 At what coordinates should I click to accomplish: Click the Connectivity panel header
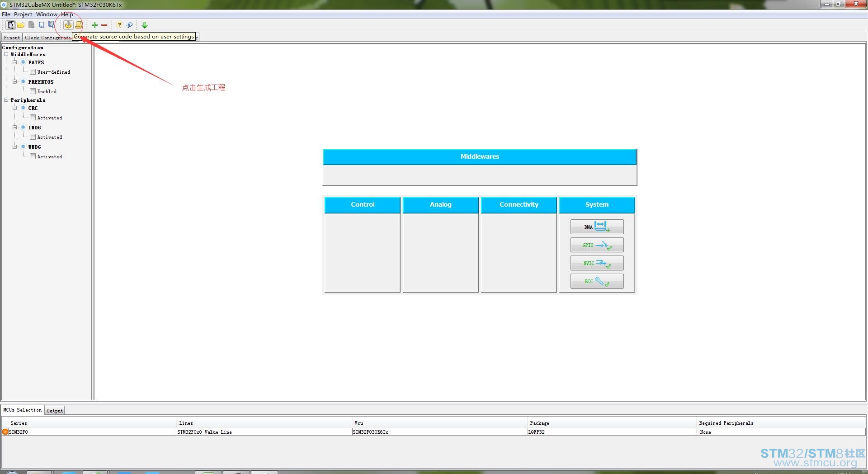pyautogui.click(x=519, y=204)
